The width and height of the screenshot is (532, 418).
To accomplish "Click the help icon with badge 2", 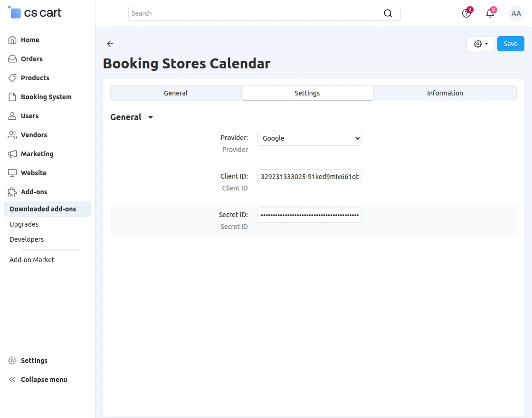I will [x=466, y=13].
